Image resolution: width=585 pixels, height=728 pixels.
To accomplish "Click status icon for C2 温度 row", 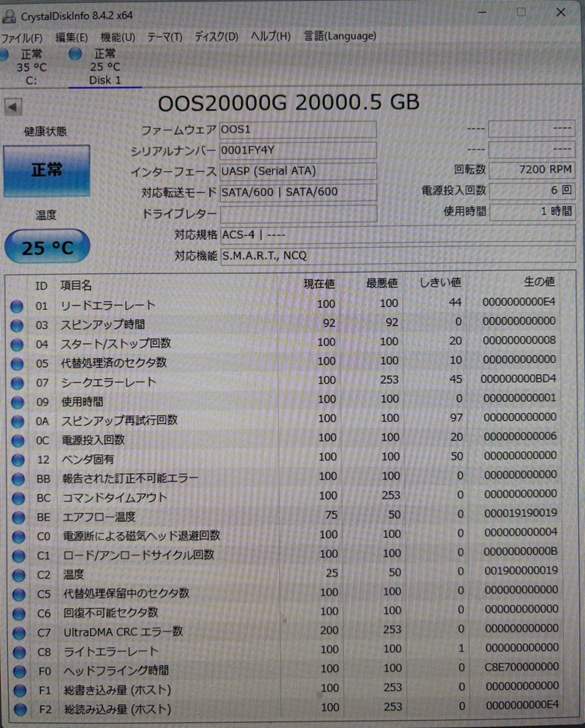I will tap(19, 575).
